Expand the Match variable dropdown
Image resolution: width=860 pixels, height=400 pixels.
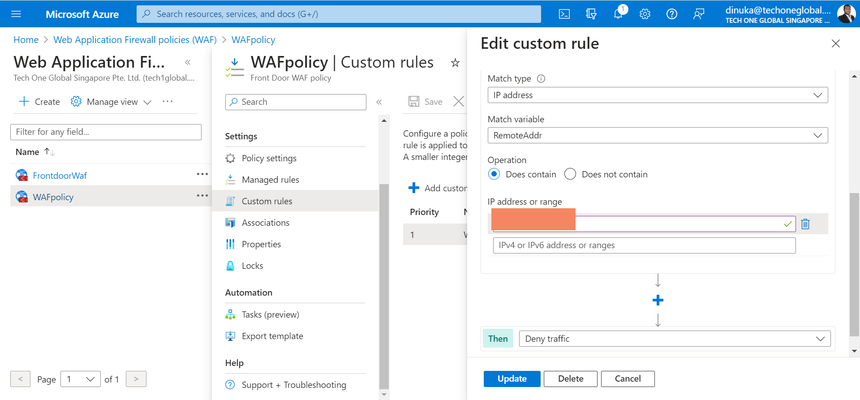click(658, 135)
